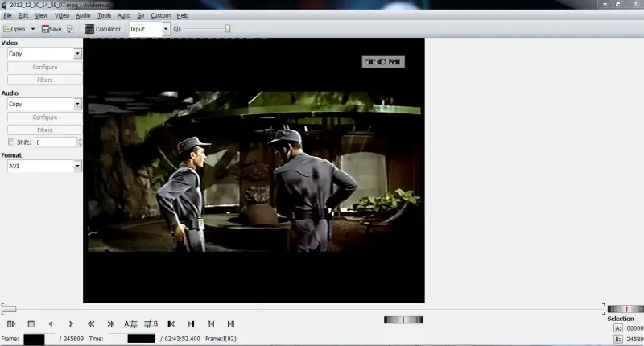Enable the audio Shift checkbox
The width and height of the screenshot is (644, 346).
click(11, 142)
